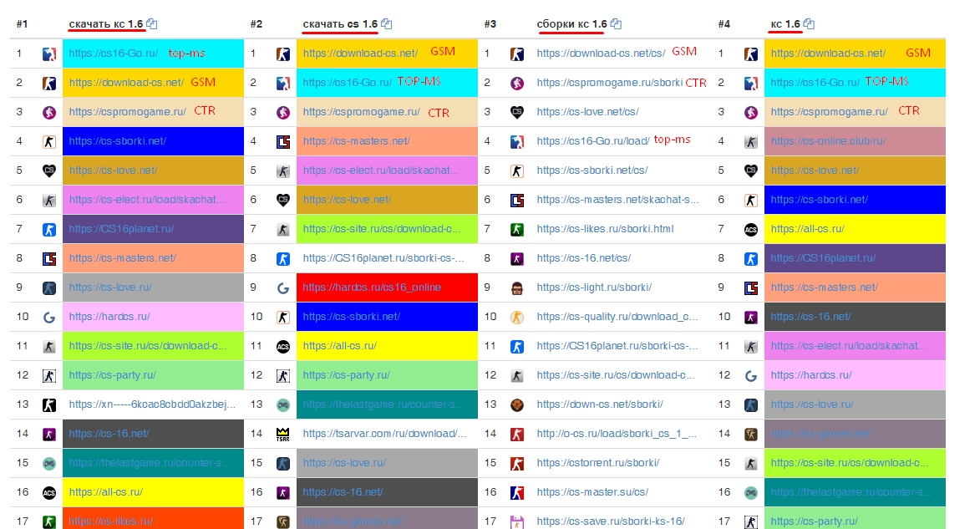The image size is (980, 529).
Task: Click the cs16-Go.ru favicon in column #1
Action: coord(49,53)
